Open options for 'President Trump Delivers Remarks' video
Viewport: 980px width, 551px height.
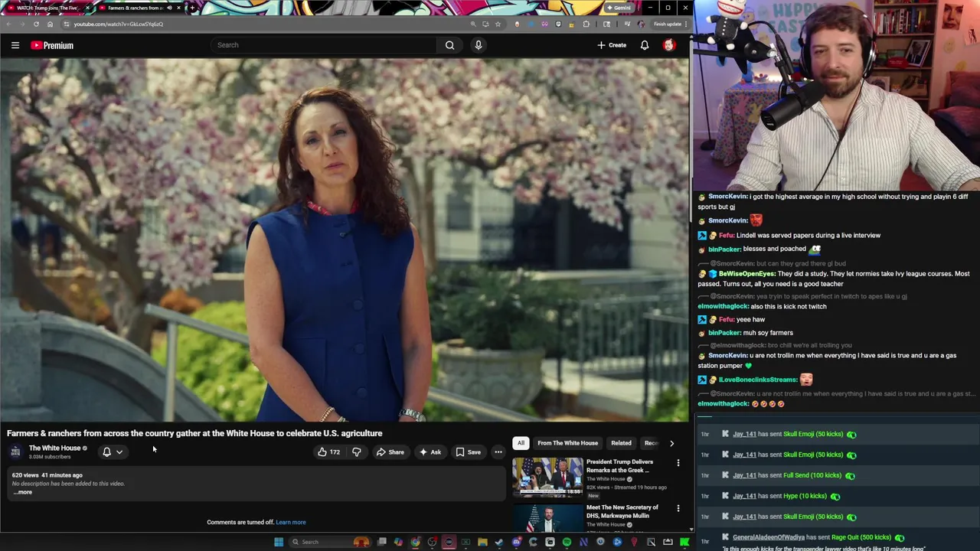click(x=678, y=463)
